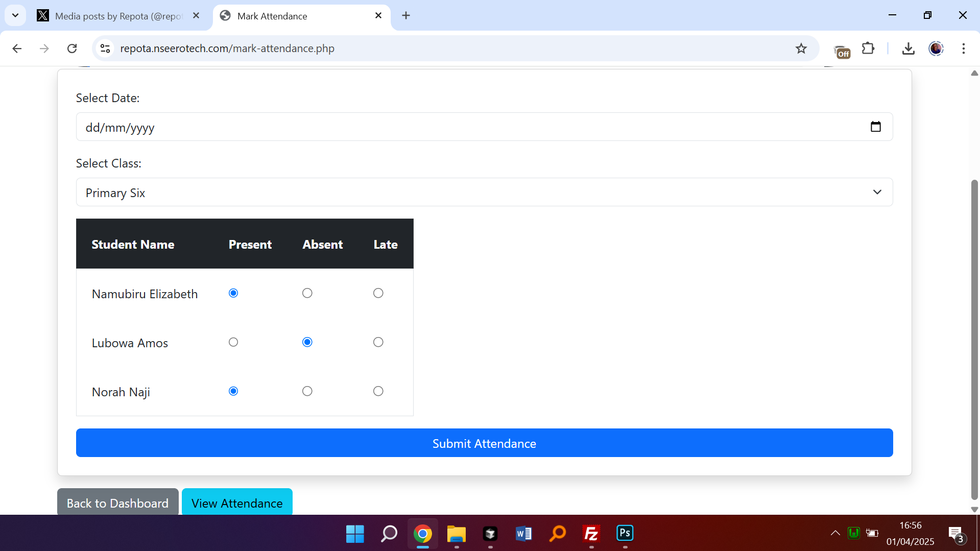Mark Lubowa Amos as Present
Screen dimensions: 980x551
[x=233, y=342]
